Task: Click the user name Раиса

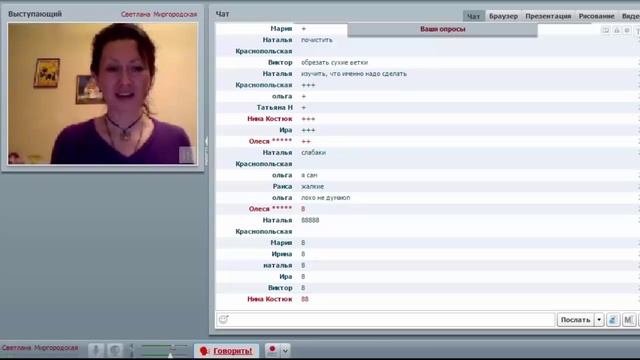Action: tap(282, 186)
